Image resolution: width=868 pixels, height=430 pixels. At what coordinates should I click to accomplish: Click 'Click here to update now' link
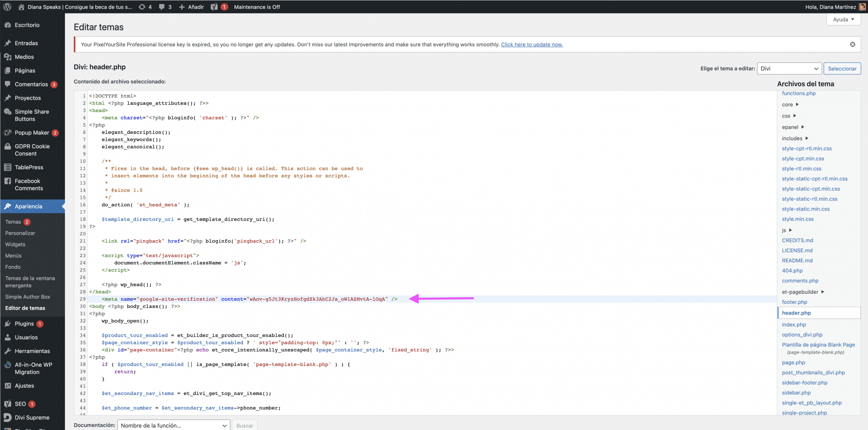(532, 44)
